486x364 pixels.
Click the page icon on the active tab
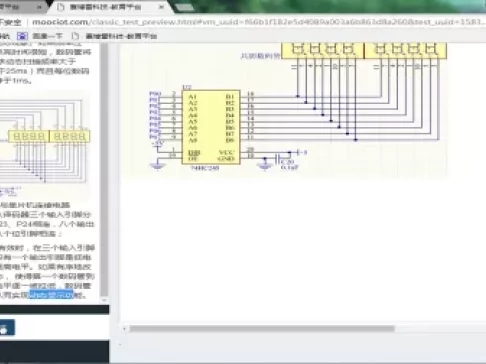pos(60,7)
